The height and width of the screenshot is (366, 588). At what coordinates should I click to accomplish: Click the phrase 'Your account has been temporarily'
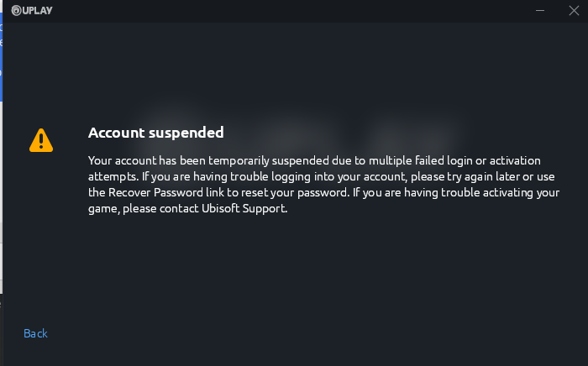[179, 160]
